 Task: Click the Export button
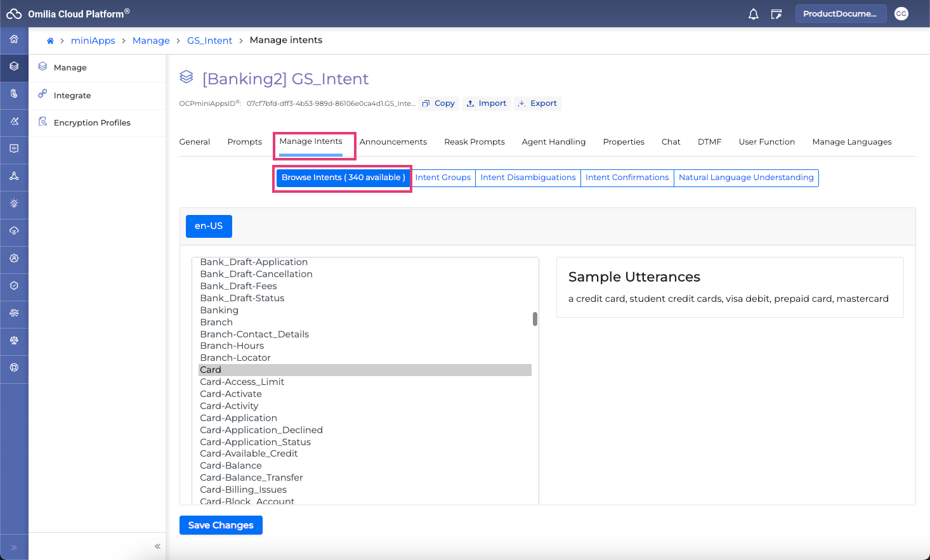(x=537, y=103)
